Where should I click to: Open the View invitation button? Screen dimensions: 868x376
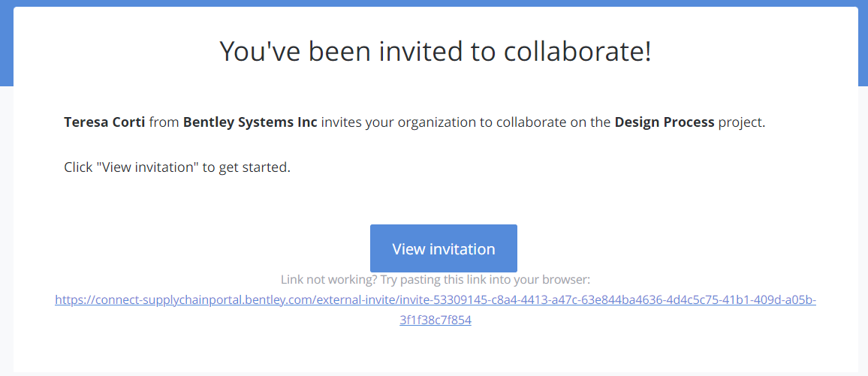coord(444,248)
